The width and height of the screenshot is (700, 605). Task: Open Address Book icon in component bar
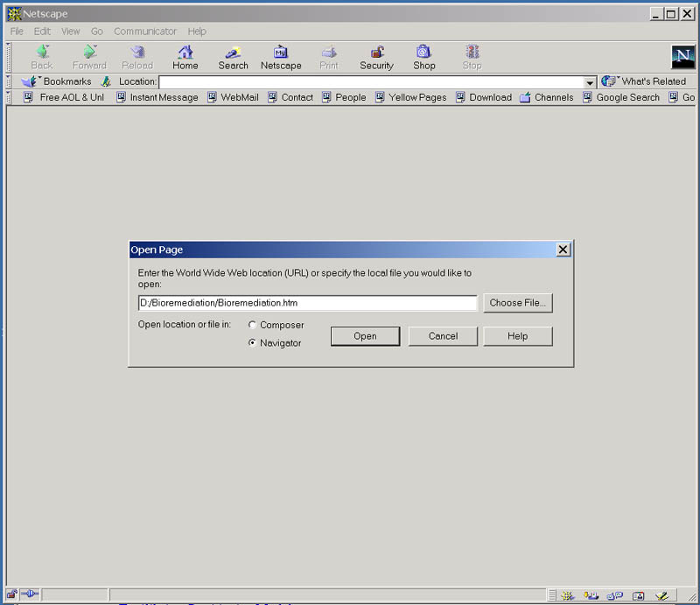click(639, 595)
